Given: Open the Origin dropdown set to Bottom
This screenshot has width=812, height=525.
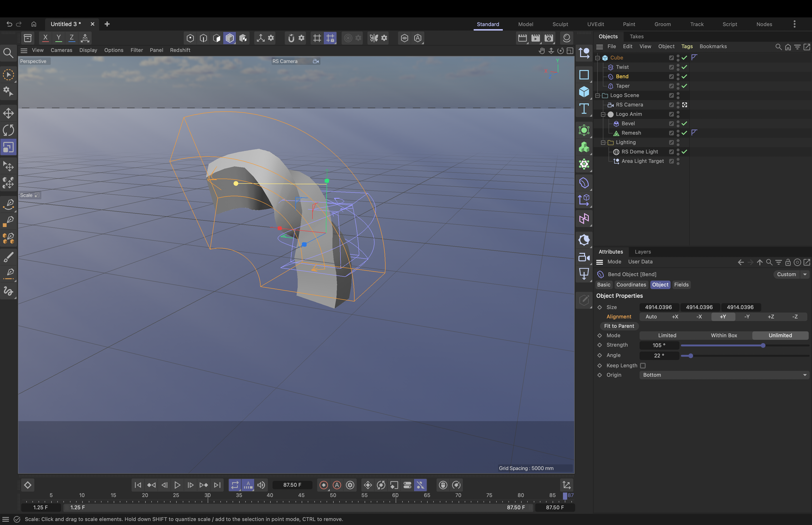Looking at the screenshot, I should [x=724, y=375].
